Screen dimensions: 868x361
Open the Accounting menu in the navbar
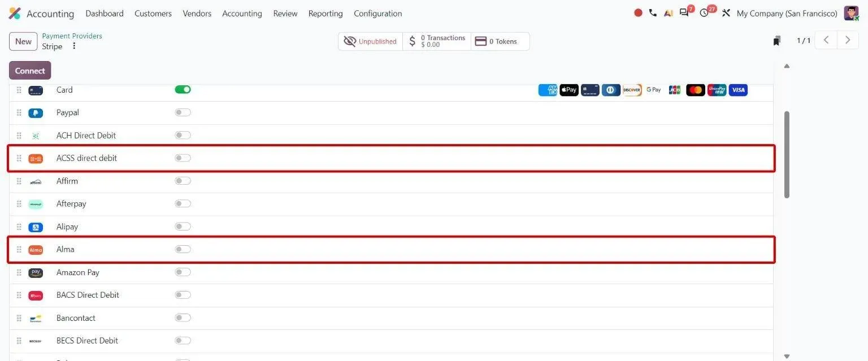[x=242, y=14]
